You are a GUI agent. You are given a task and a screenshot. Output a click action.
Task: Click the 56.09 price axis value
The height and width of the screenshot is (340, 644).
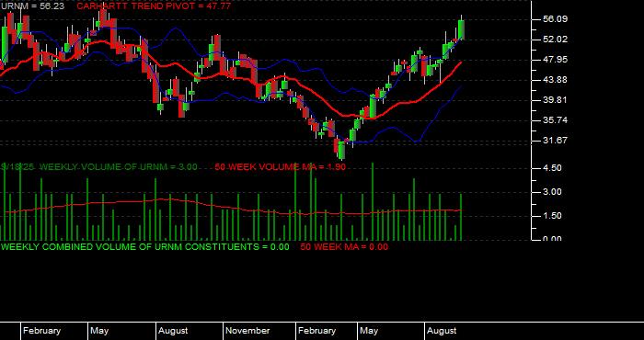(555, 19)
